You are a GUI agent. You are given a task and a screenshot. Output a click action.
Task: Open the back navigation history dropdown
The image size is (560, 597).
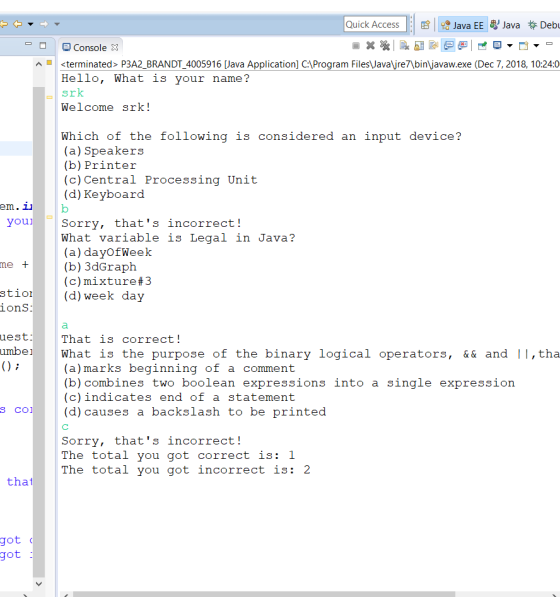[30, 24]
